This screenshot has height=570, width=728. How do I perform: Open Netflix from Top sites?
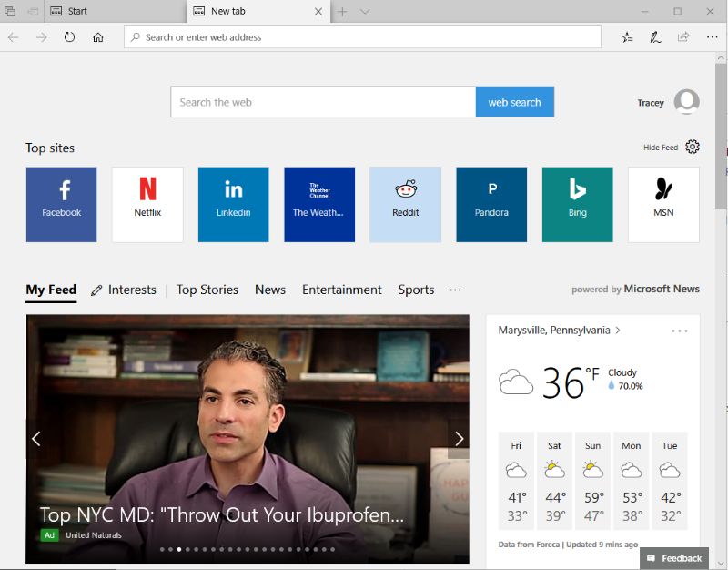point(147,204)
